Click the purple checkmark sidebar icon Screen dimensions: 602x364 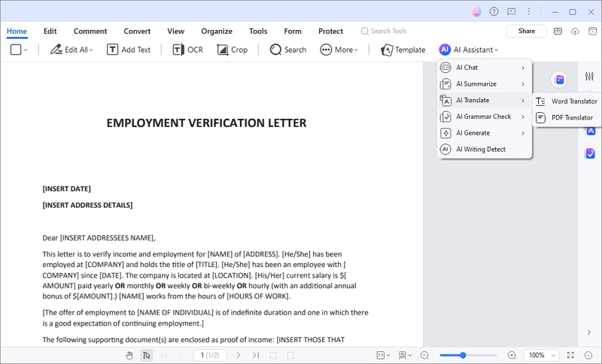[590, 154]
